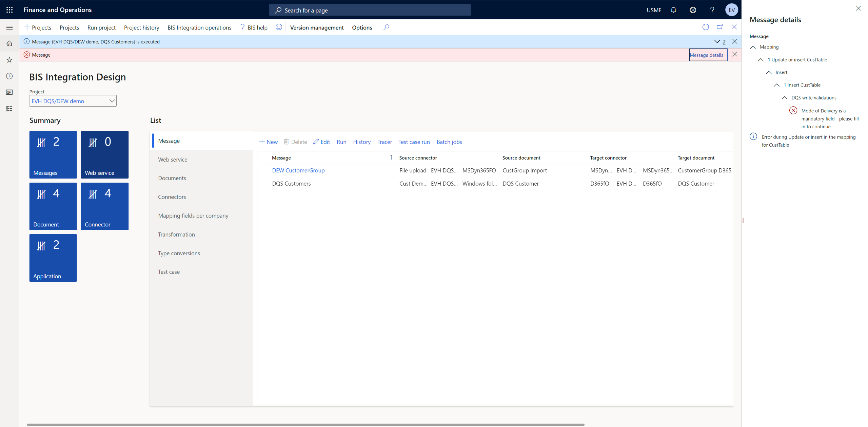Click the new Projects plus button

38,27
